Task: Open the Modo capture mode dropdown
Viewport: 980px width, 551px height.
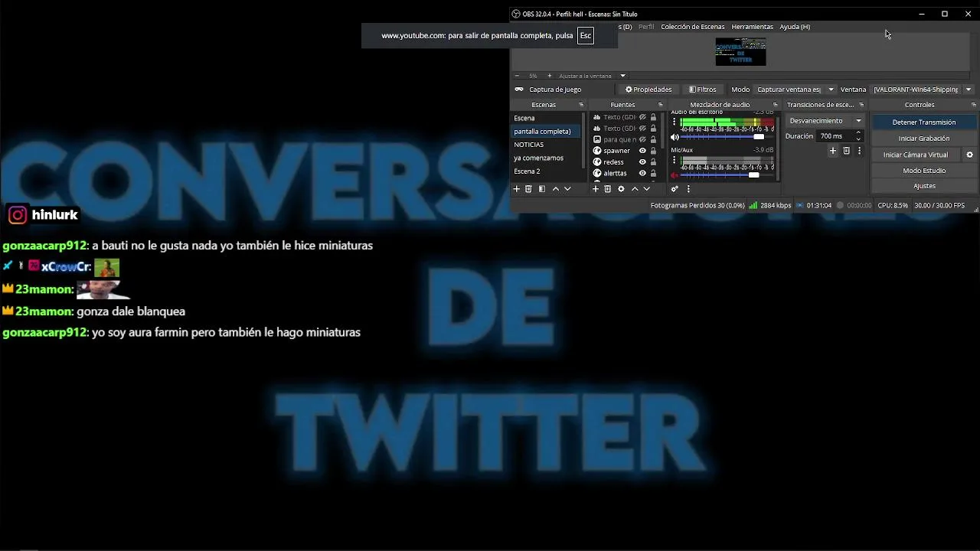Action: tap(795, 90)
